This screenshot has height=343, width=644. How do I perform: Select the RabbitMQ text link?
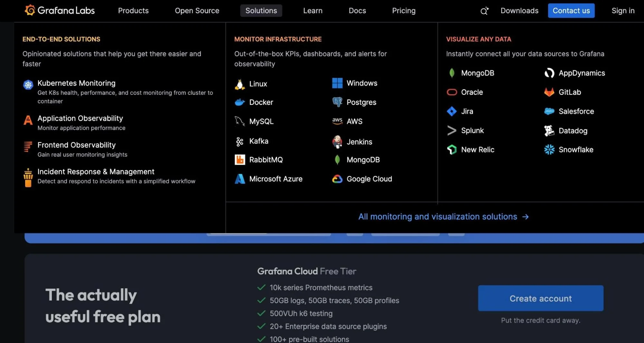click(x=266, y=160)
